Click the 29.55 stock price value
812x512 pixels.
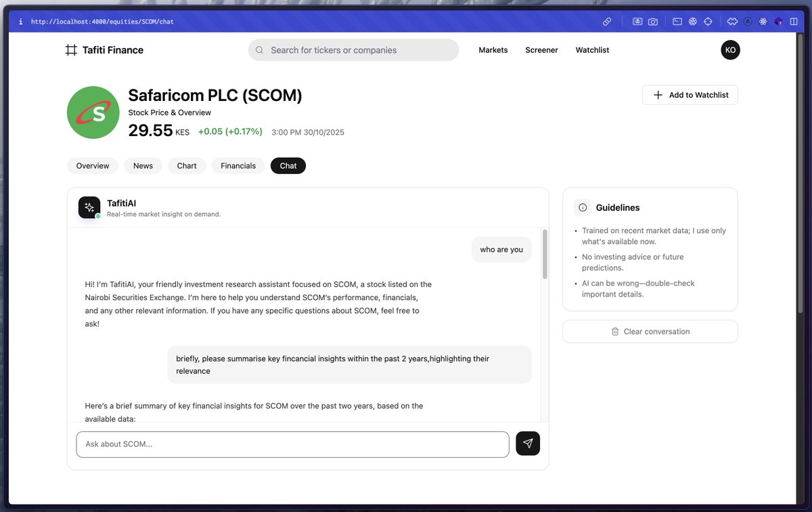click(151, 131)
